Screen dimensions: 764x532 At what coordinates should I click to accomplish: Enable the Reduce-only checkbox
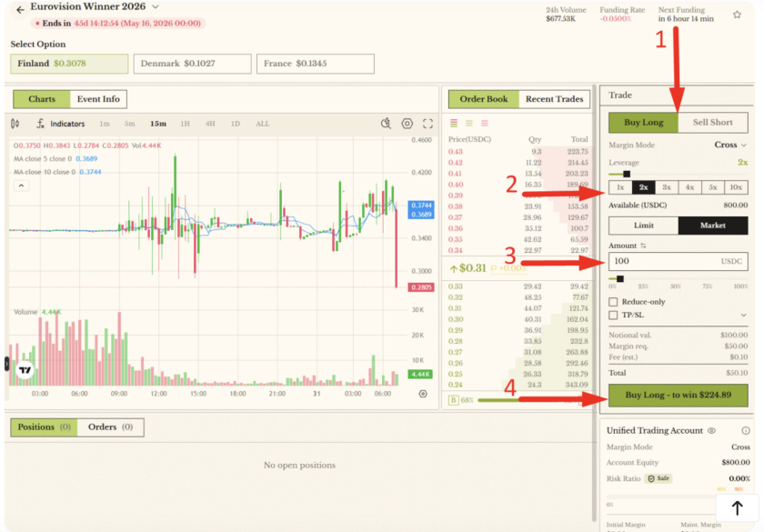[613, 302]
